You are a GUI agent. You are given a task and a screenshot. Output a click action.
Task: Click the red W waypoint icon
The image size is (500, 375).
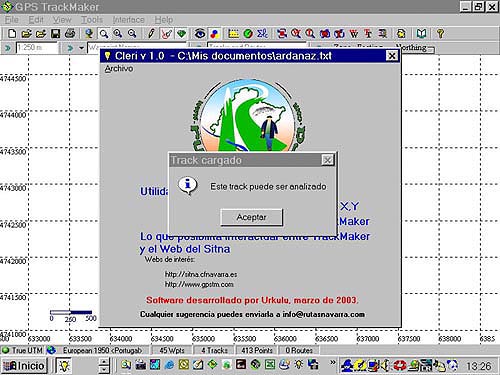click(354, 34)
